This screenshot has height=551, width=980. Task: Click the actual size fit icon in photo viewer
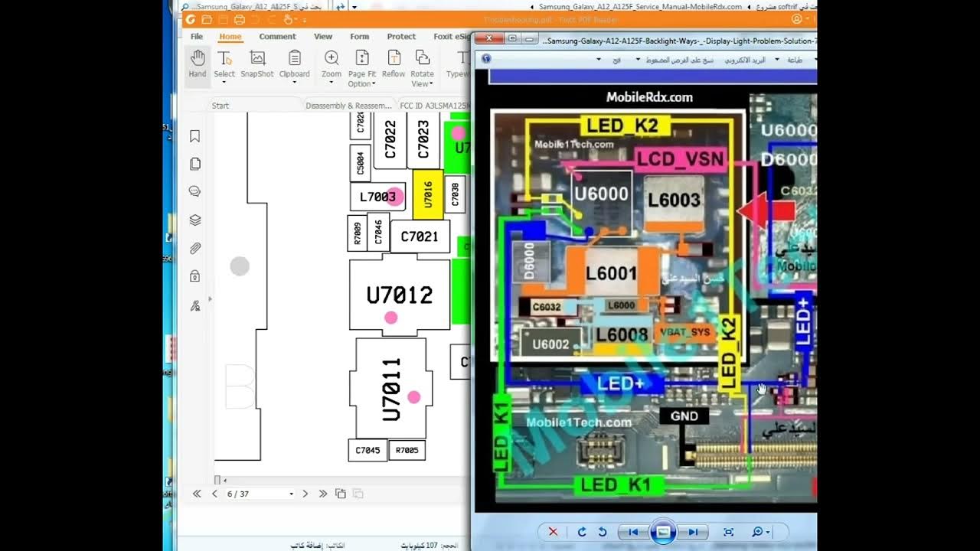(728, 532)
